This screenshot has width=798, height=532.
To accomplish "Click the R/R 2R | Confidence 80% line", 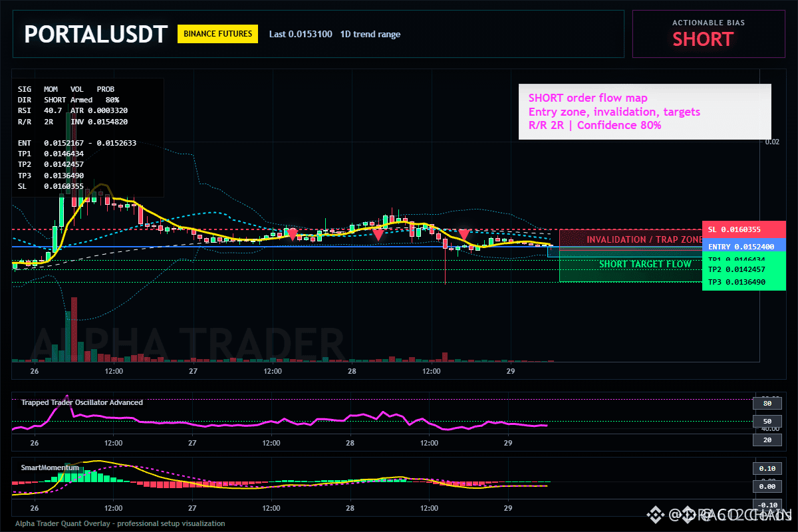I will point(595,125).
